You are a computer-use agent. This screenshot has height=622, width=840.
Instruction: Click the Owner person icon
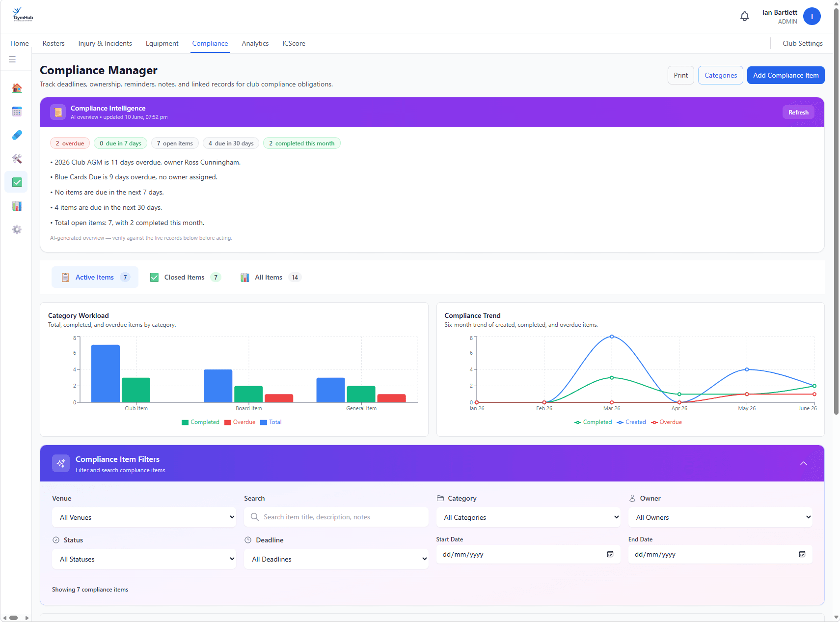[x=632, y=498]
